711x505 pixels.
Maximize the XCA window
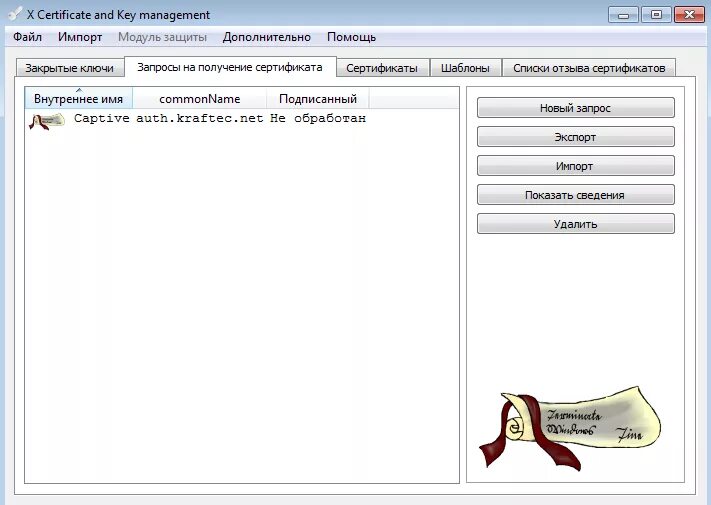[656, 15]
